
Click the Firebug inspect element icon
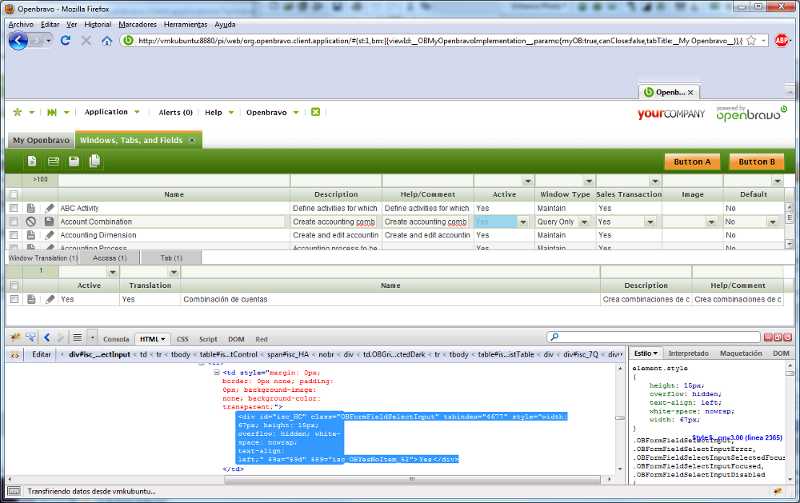tap(31, 338)
